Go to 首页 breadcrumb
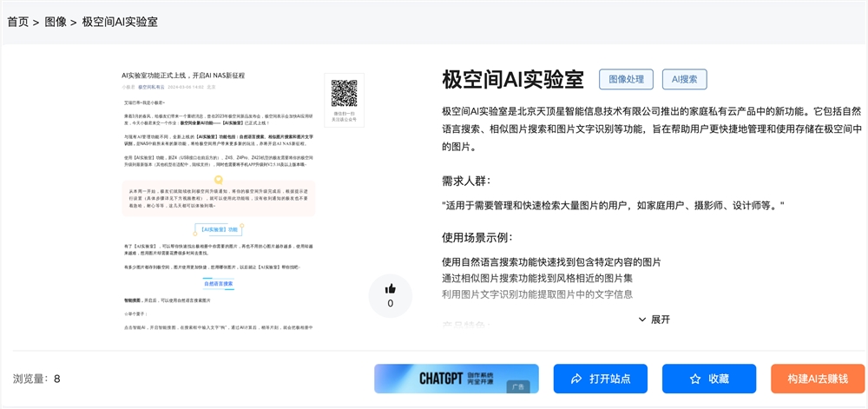 pyautogui.click(x=17, y=22)
